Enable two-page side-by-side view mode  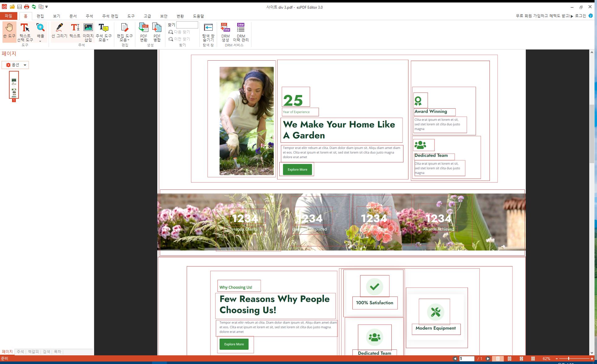[x=510, y=358]
